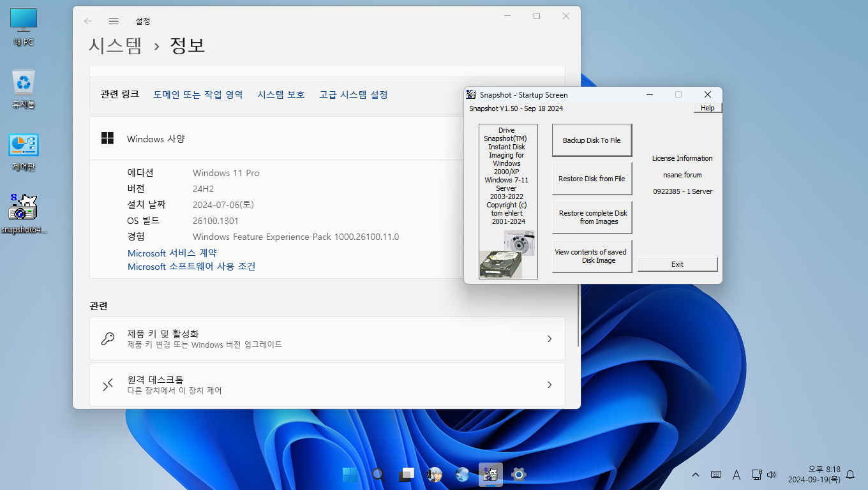This screenshot has width=868, height=490.
Task: Minimize the Settings window
Action: click(507, 16)
